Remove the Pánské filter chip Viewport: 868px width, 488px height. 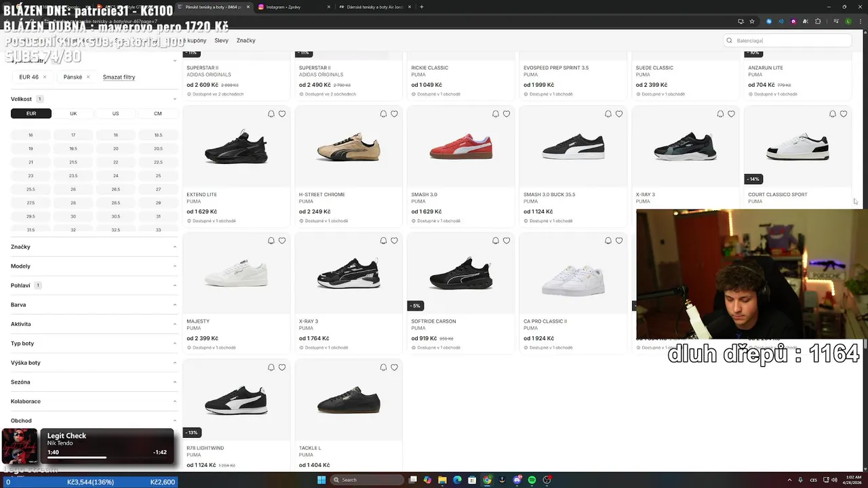pyautogui.click(x=88, y=77)
